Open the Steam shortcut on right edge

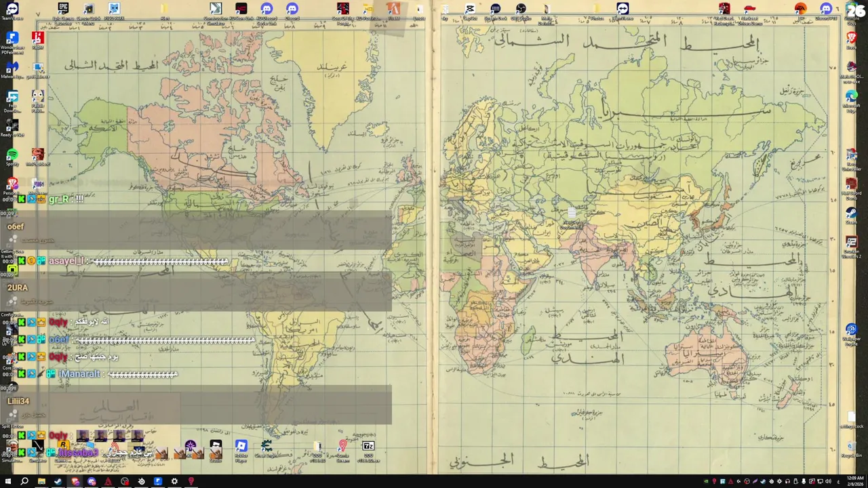851,213
